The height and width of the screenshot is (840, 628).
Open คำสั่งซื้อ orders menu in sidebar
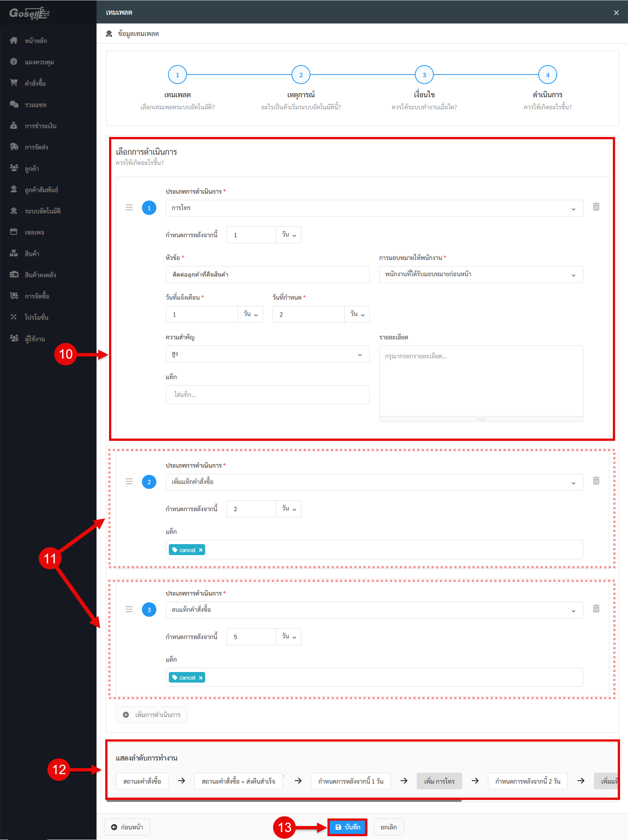pyautogui.click(x=35, y=83)
